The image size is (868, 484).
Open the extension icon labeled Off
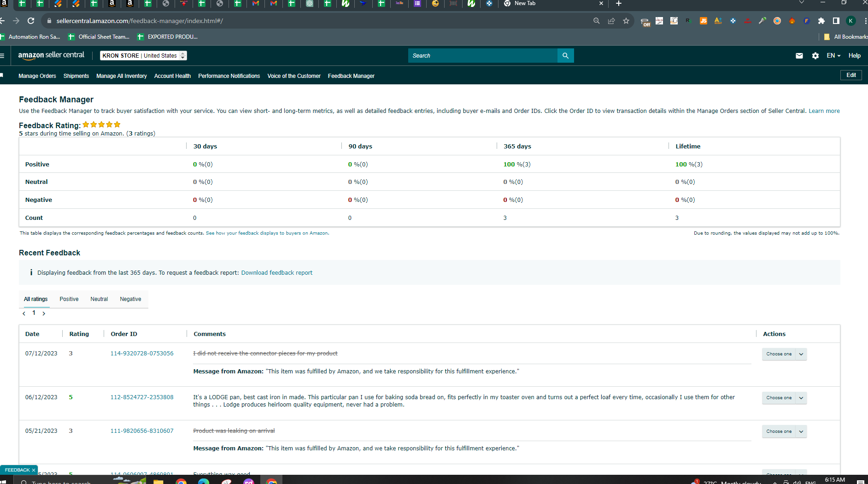point(645,21)
